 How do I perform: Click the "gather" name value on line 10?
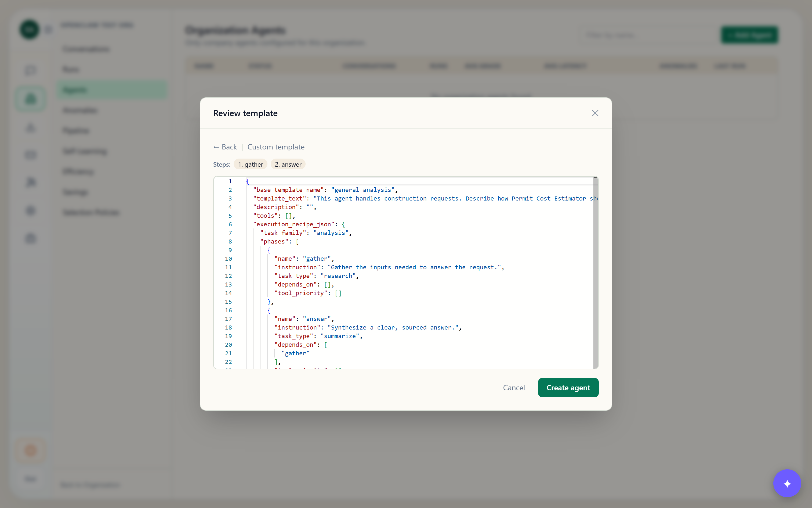tap(316, 259)
